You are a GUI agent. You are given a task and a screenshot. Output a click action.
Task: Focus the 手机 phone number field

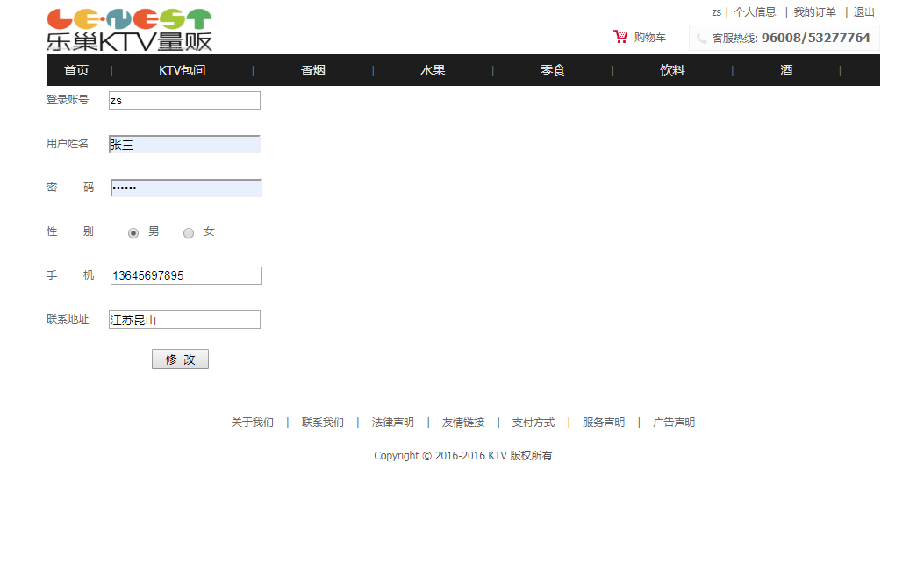click(x=186, y=275)
